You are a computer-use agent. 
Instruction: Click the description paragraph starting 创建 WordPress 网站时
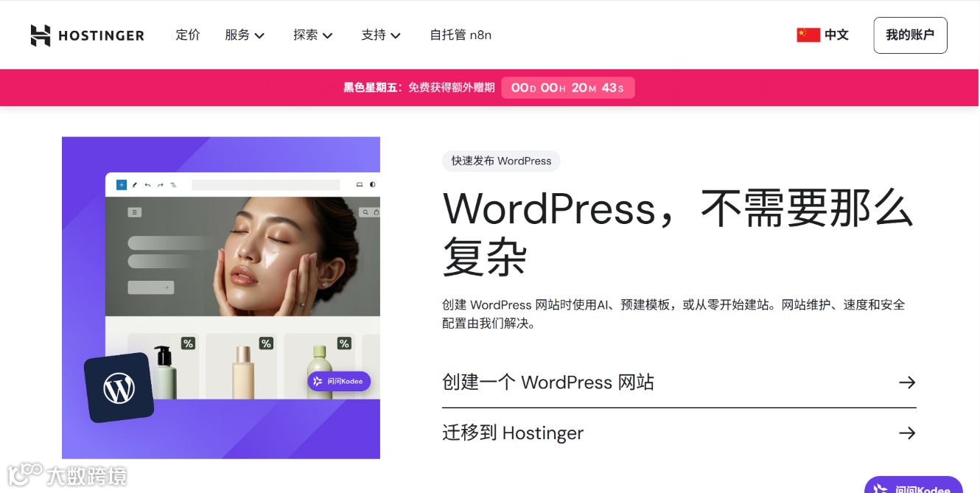(x=673, y=314)
